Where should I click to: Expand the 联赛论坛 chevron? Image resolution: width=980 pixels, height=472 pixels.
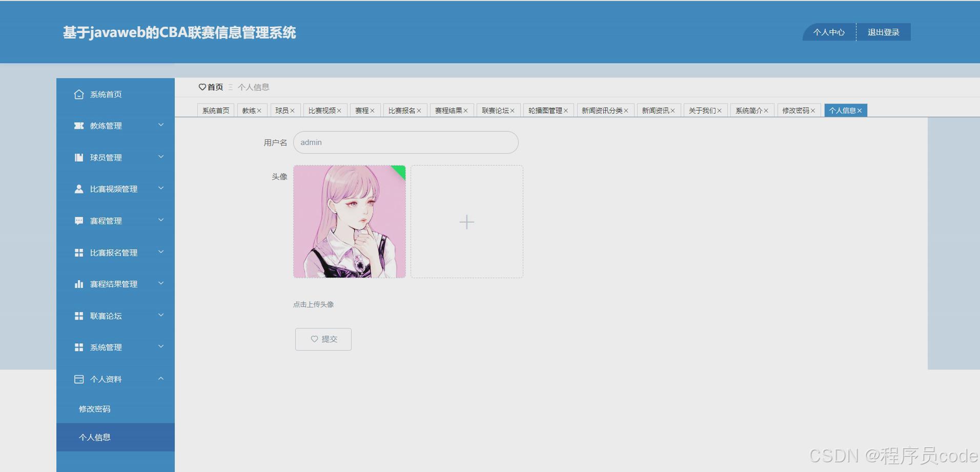coord(161,314)
